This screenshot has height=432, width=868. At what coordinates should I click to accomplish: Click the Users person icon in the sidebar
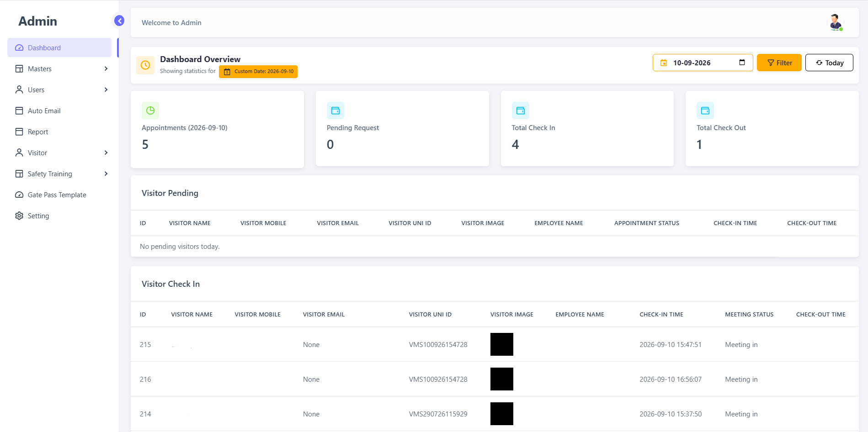(19, 90)
